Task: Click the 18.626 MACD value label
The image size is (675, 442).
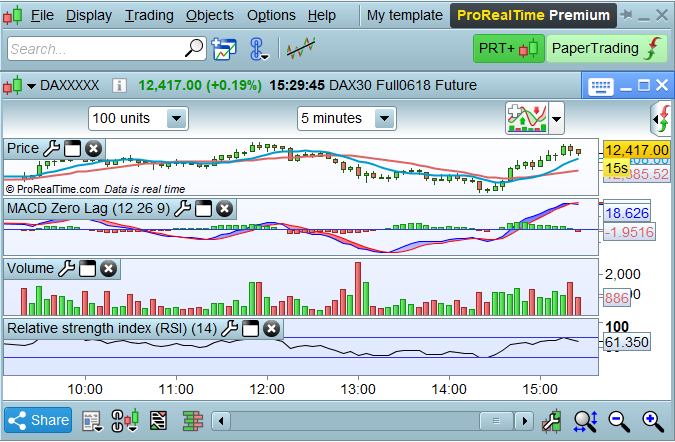Action: click(x=627, y=213)
